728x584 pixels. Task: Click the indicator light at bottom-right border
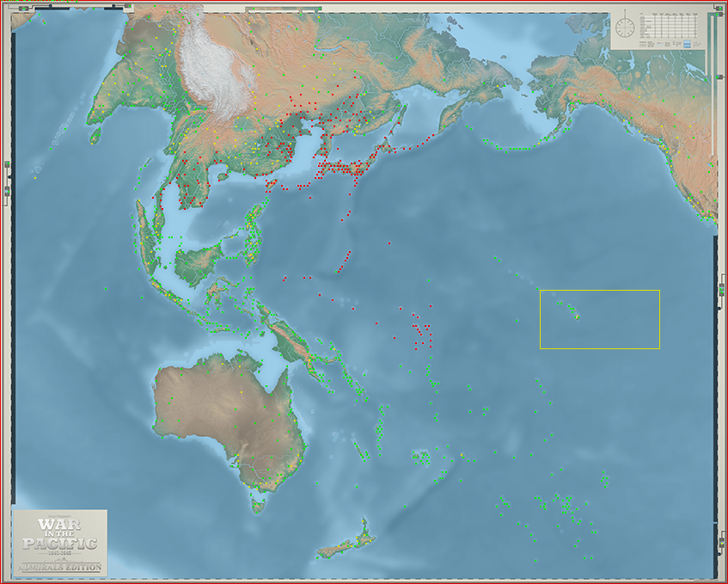[722, 543]
